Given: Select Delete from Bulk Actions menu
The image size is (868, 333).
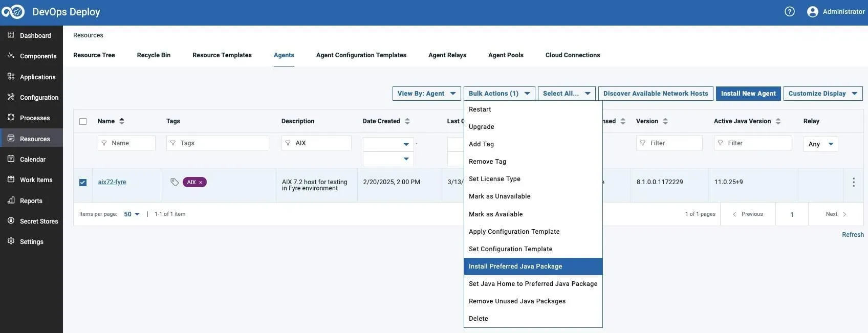Looking at the screenshot, I should pyautogui.click(x=533, y=319).
